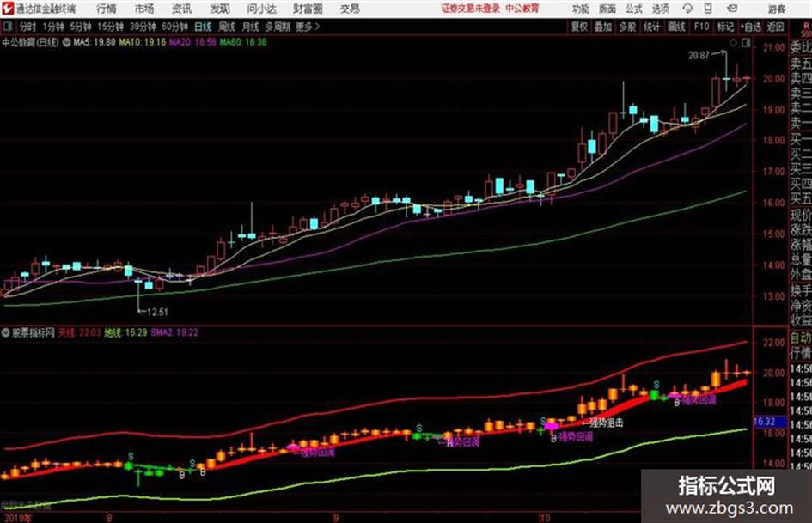This screenshot has height=523, width=812.
Task: Click the MA10: 19.16 value label
Action: (143, 42)
